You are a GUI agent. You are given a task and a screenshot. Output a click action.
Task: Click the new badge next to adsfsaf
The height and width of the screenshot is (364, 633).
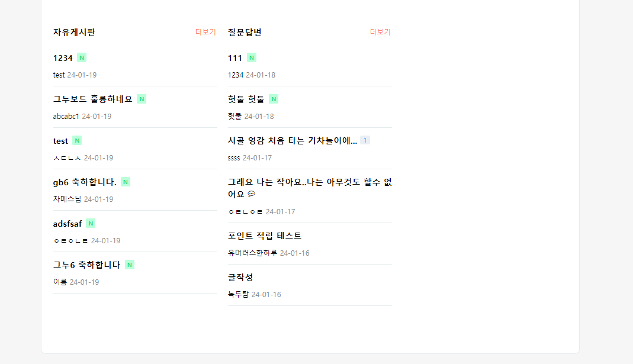click(x=91, y=224)
